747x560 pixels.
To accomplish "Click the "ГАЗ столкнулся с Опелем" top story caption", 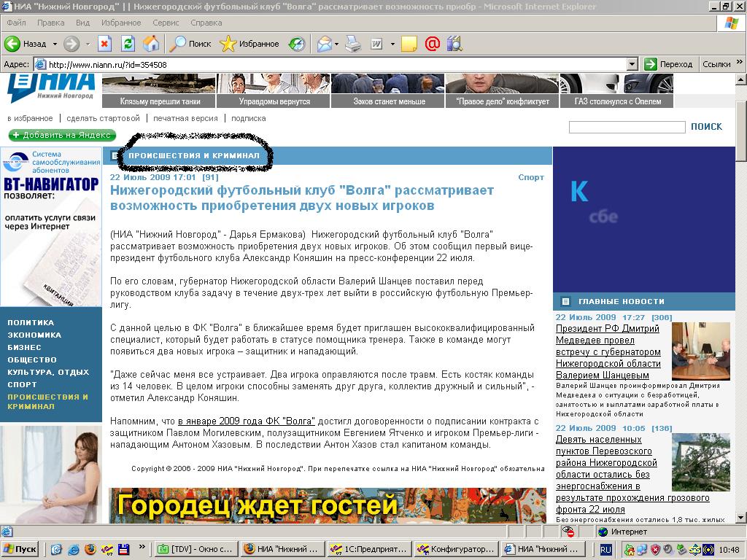I will [617, 101].
